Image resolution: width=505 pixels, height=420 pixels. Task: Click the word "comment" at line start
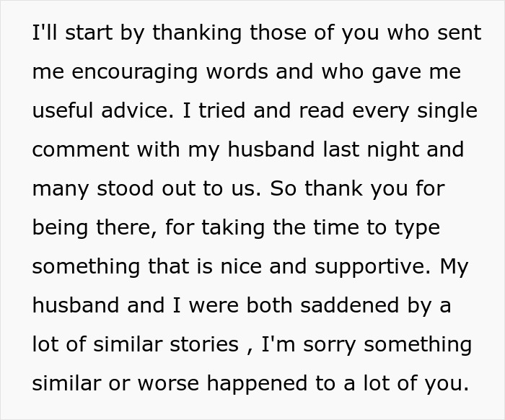point(81,150)
